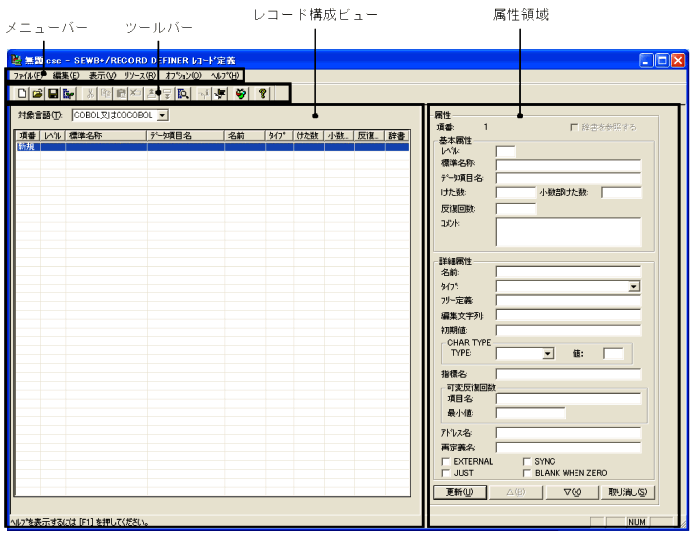This screenshot has width=692, height=534.
Task: Open the ファイル(F) menu
Action: point(27,75)
